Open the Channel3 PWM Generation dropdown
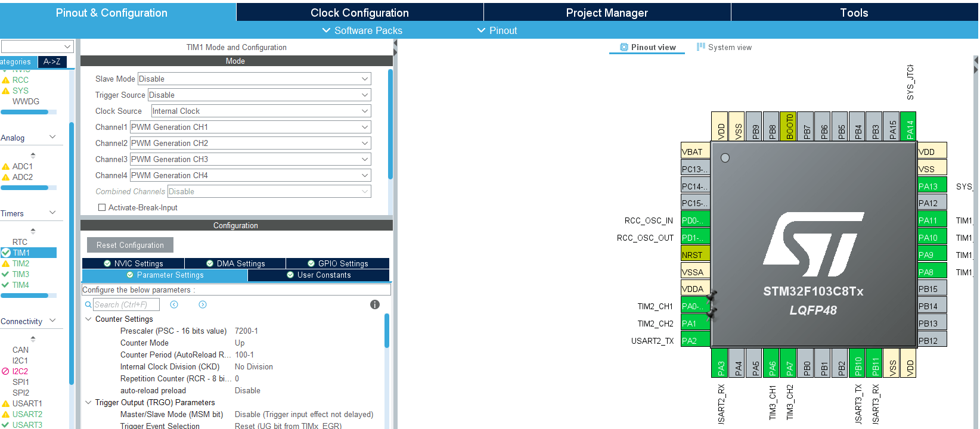Image resolution: width=980 pixels, height=429 pixels. coord(250,159)
